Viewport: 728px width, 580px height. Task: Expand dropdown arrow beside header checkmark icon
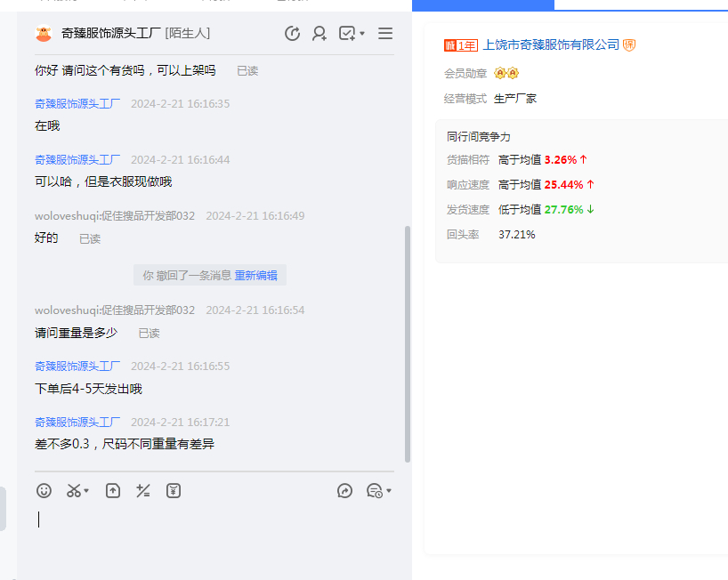pyautogui.click(x=362, y=35)
